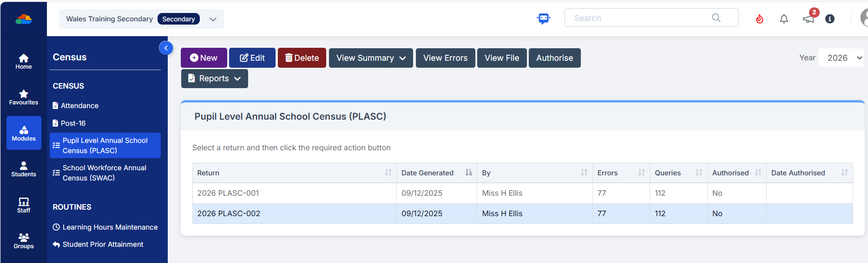Open Staff section in sidebar

24,205
